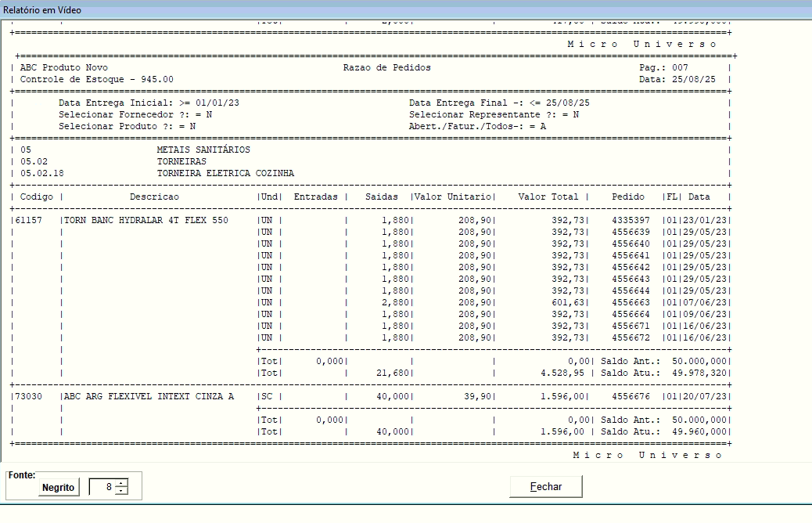Click Selecionar Produto filter line
Viewport: 812px width, 523px height.
[127, 127]
